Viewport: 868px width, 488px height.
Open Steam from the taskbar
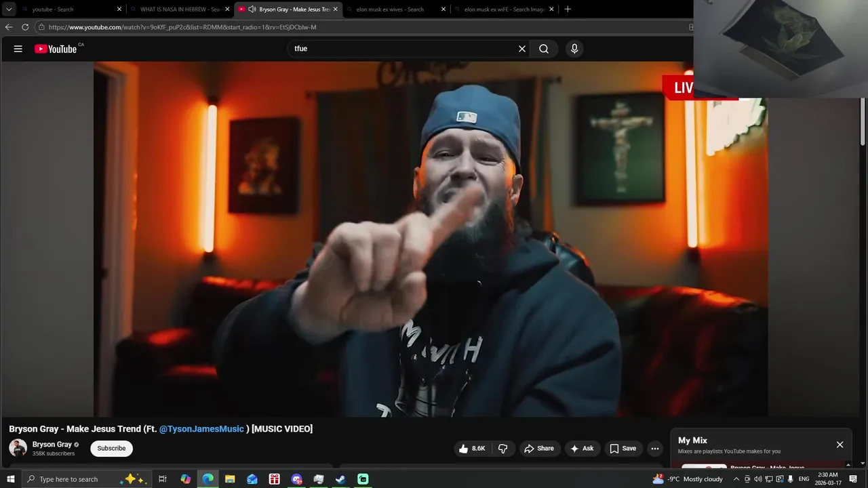coord(340,479)
